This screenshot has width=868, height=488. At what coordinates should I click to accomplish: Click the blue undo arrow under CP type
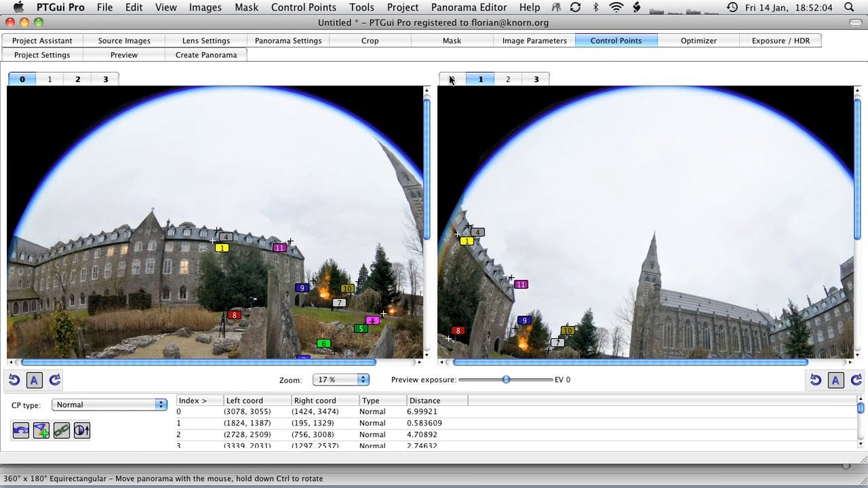tap(20, 430)
